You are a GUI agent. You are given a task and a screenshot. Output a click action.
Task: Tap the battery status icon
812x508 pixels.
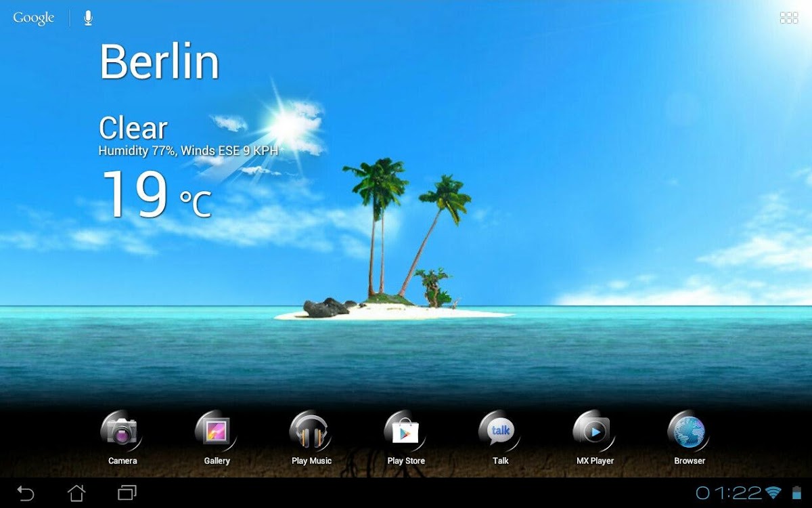794,492
